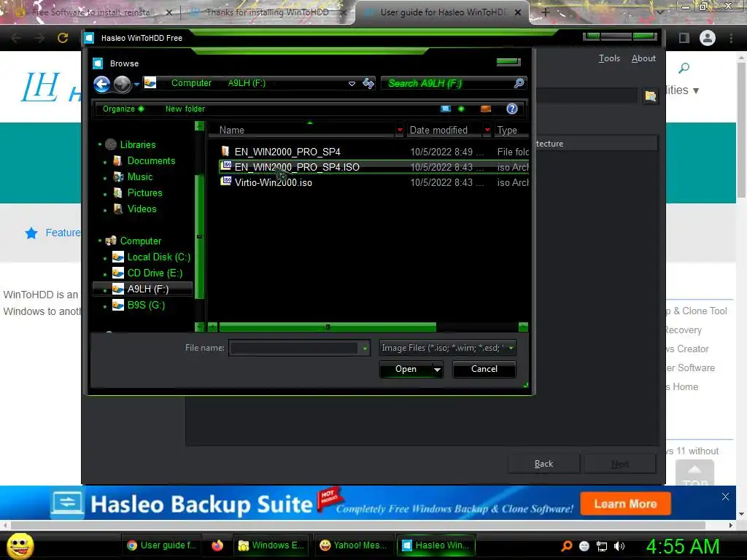Image resolution: width=747 pixels, height=560 pixels.
Task: Click Learn More on Hasleo Backup banner
Action: click(x=625, y=504)
